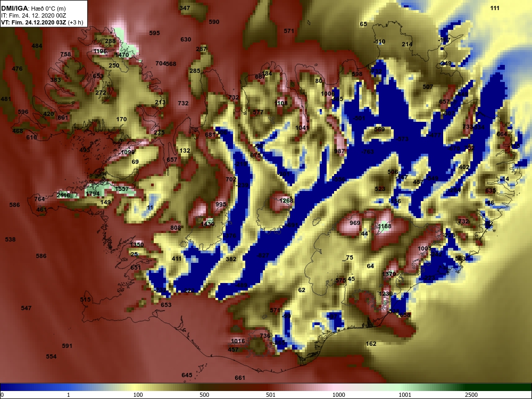Click the map value 1268
The width and height of the screenshot is (532, 399).
pyautogui.click(x=286, y=201)
